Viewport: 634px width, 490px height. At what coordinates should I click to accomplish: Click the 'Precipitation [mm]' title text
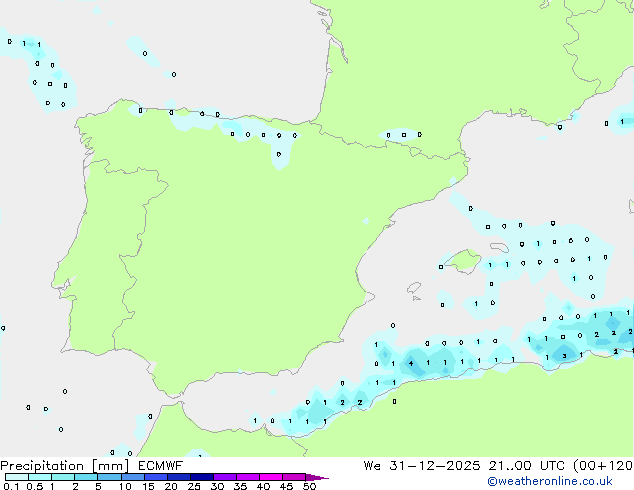pyautogui.click(x=65, y=466)
